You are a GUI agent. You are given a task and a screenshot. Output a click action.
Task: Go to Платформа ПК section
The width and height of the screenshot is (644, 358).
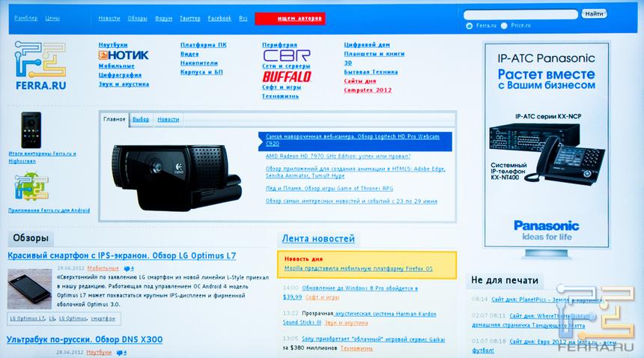pyautogui.click(x=203, y=45)
